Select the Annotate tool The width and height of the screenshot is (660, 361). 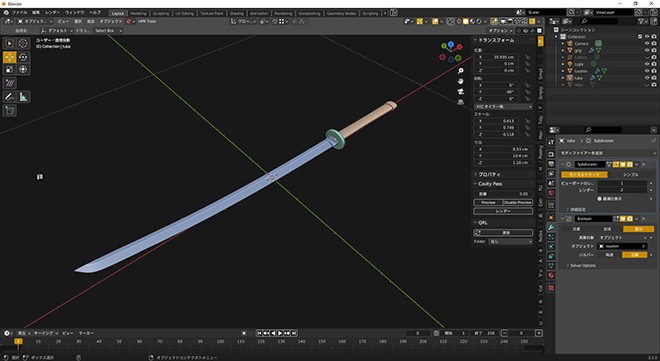9,97
